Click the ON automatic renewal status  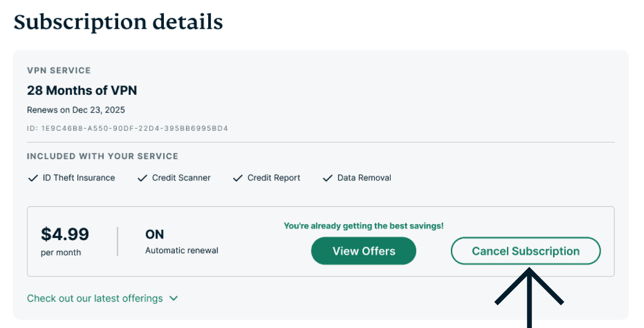(x=155, y=235)
